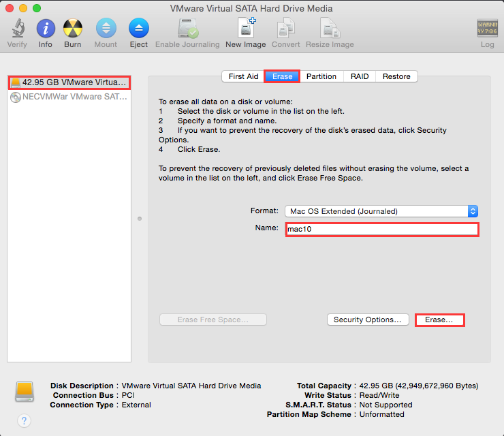The width and height of the screenshot is (504, 436).
Task: Open Security Options
Action: (x=368, y=320)
